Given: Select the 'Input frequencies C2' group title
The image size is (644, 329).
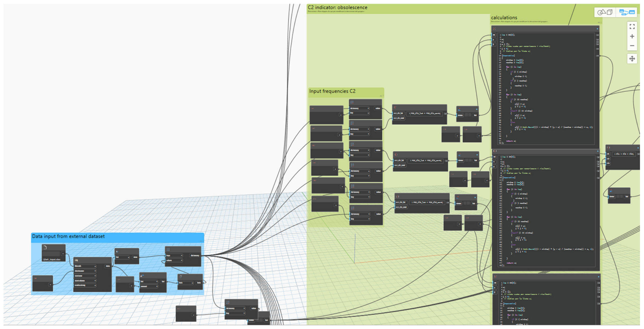Looking at the screenshot, I should [332, 91].
